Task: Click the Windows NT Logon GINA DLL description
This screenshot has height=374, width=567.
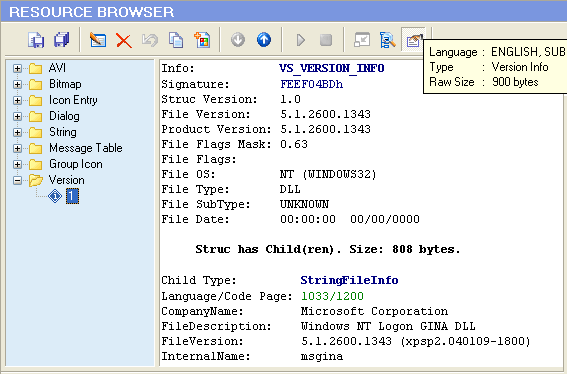Action: coord(388,326)
